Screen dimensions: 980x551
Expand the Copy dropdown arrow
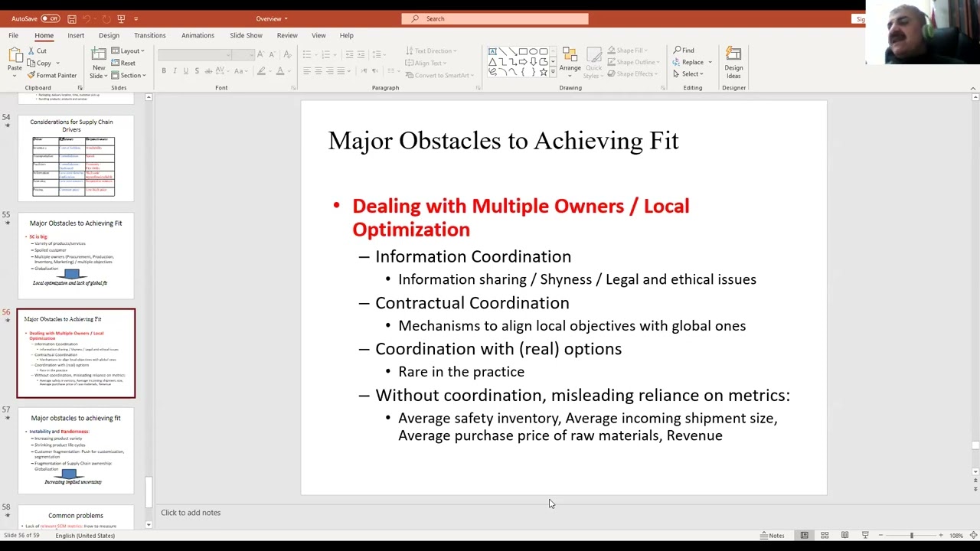(57, 64)
